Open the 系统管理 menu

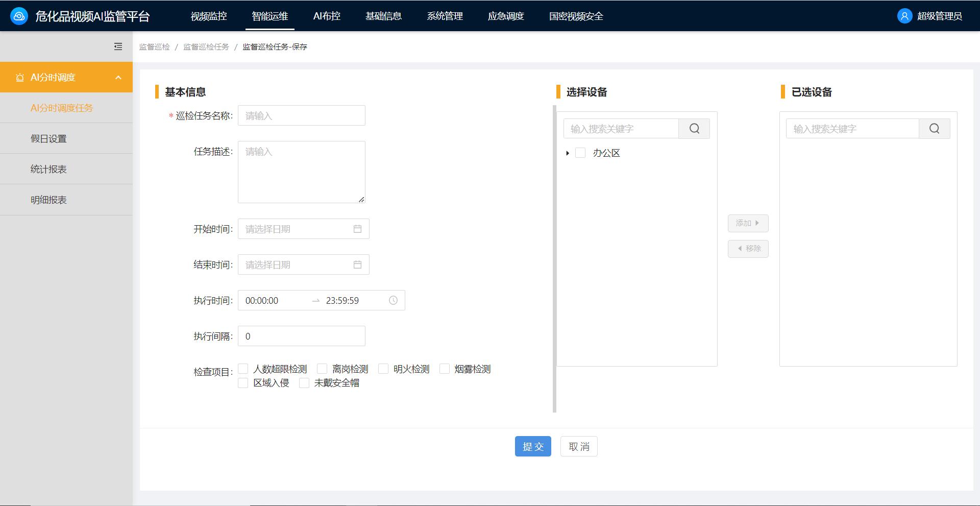tap(445, 16)
